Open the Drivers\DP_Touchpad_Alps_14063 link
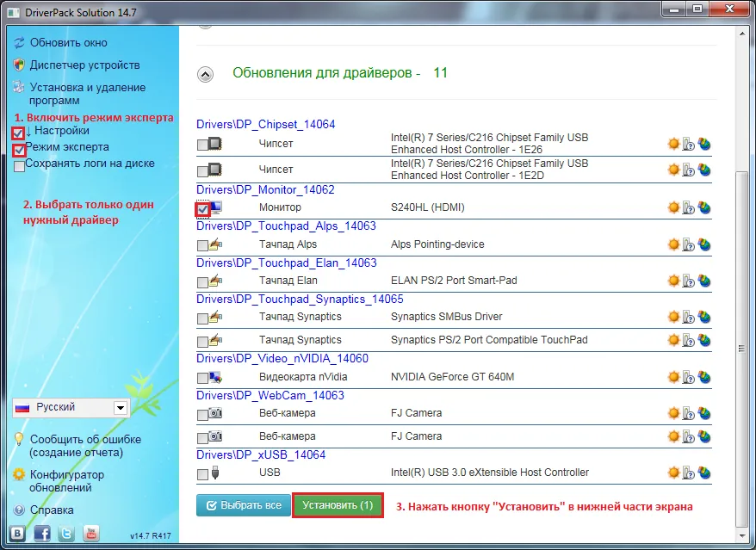The height and width of the screenshot is (550, 756). [x=286, y=226]
